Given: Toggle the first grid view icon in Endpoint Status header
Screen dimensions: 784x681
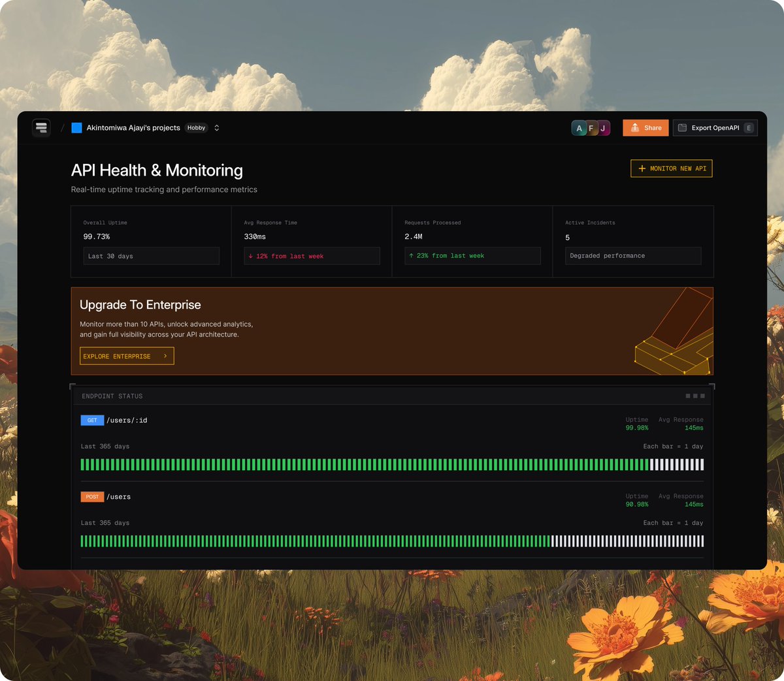Looking at the screenshot, I should click(x=687, y=396).
